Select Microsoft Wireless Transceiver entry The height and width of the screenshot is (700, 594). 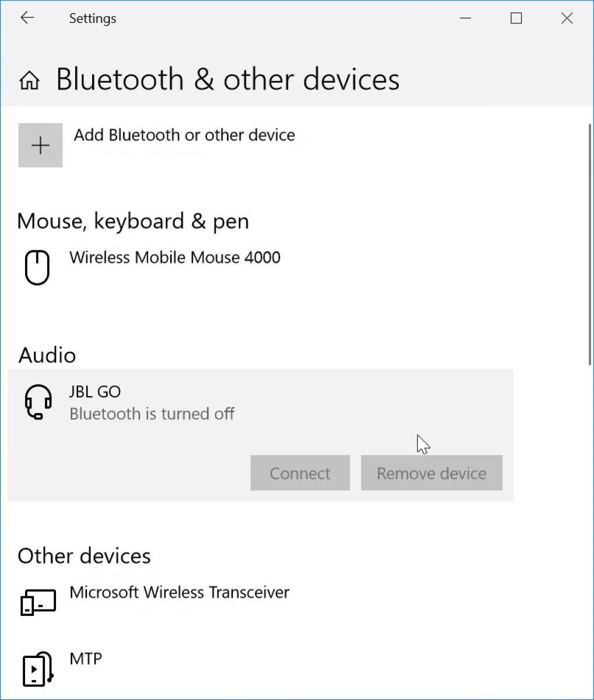coord(180,592)
